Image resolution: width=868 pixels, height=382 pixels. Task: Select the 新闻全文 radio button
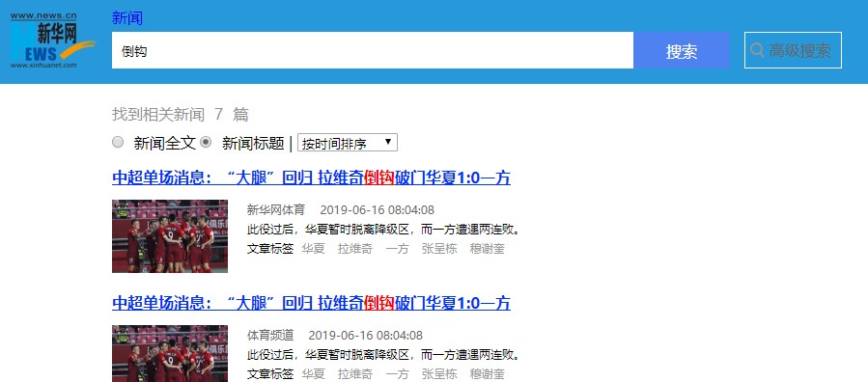[x=118, y=142]
